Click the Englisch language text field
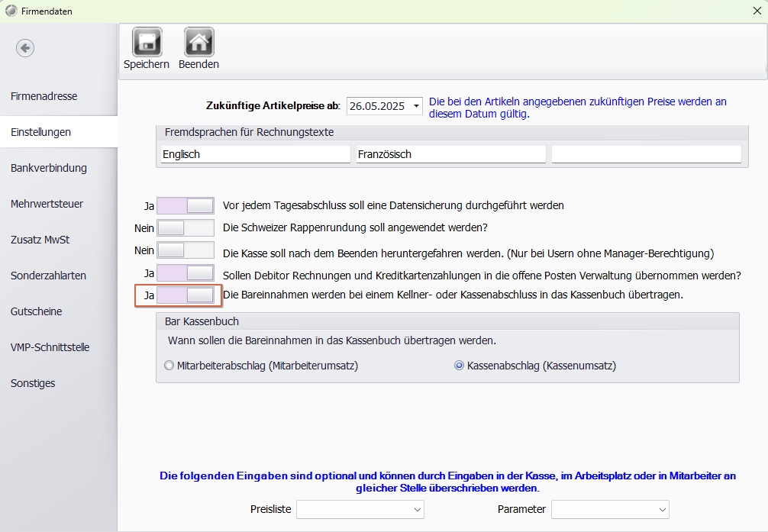Viewport: 768px width, 532px height. point(254,154)
